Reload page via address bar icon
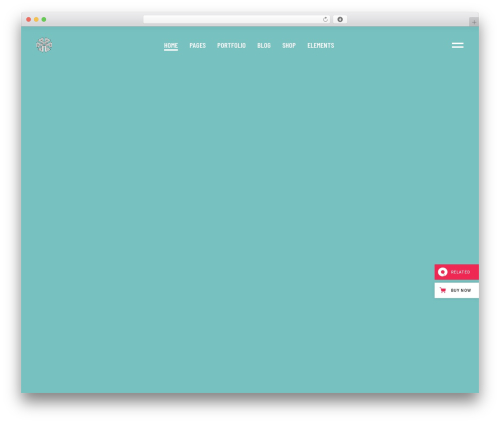The height and width of the screenshot is (423, 500). (x=325, y=19)
